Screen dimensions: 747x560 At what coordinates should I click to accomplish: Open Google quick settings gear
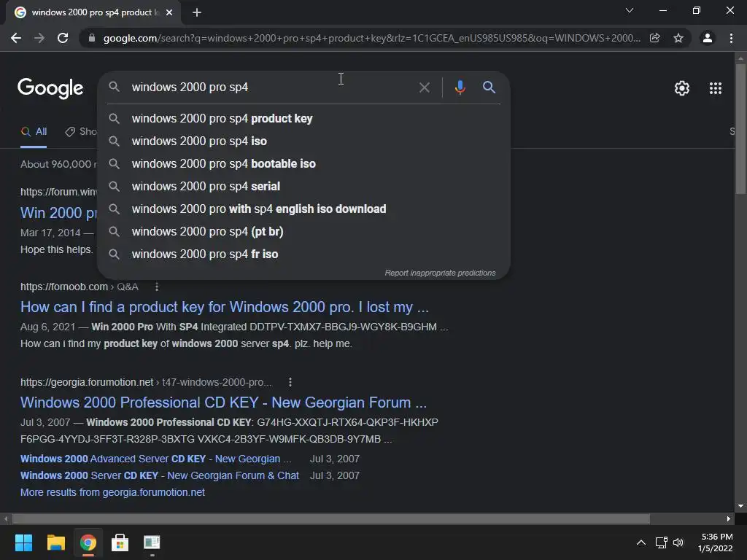[682, 88]
